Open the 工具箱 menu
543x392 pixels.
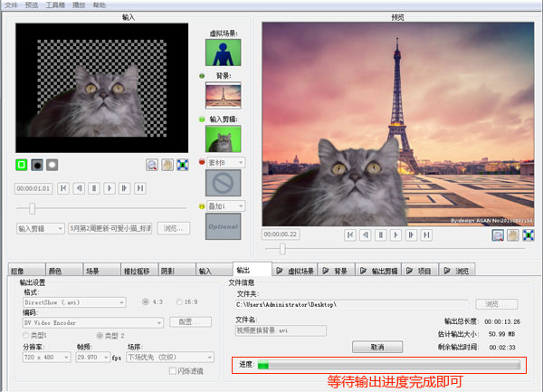(55, 5)
